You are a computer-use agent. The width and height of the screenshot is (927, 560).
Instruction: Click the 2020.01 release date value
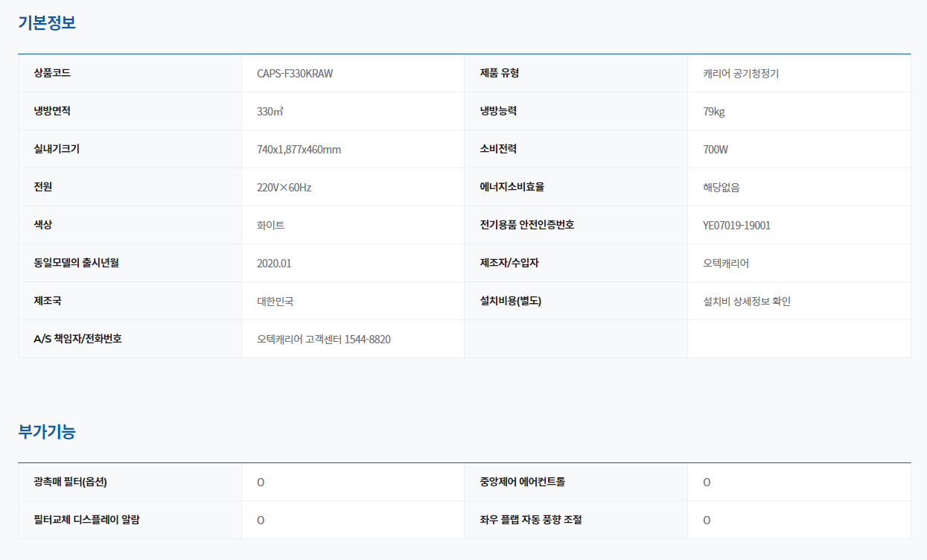coord(274,264)
